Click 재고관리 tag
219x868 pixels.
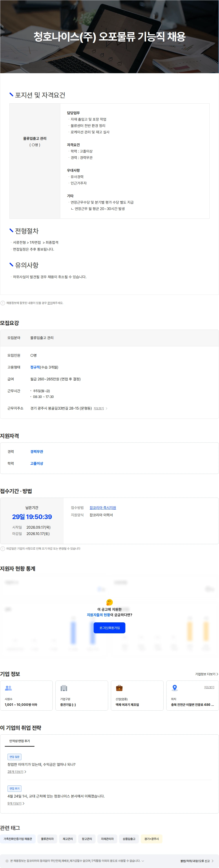68,839
